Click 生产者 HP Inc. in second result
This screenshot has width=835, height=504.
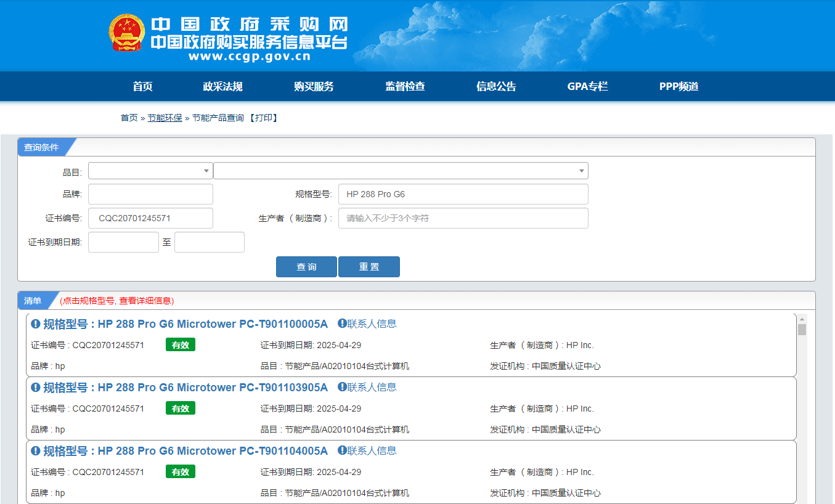542,408
